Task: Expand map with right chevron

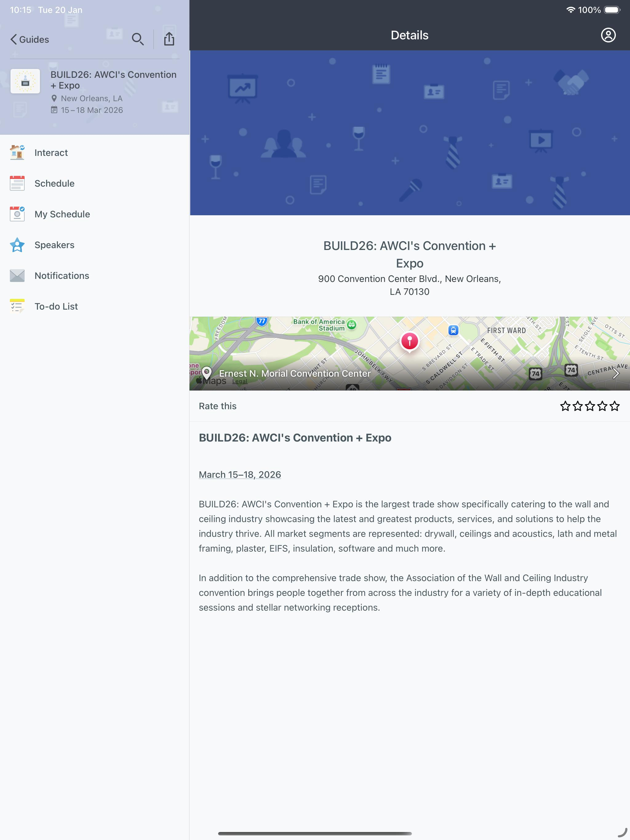Action: pyautogui.click(x=616, y=373)
